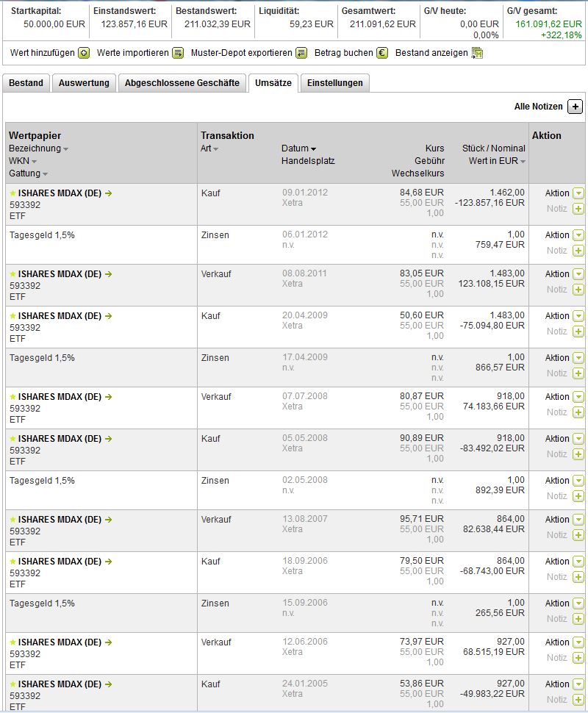Image resolution: width=588 pixels, height=713 pixels.
Task: Click the Wert hinzufügen plus icon
Action: pos(84,53)
